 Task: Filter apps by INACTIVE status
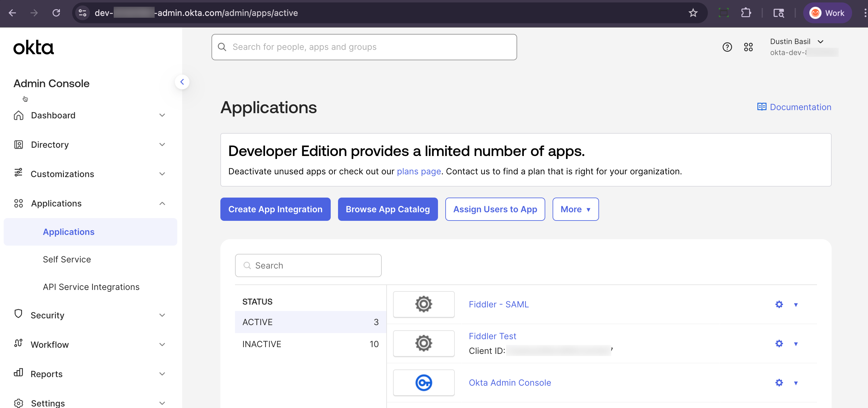pos(262,343)
